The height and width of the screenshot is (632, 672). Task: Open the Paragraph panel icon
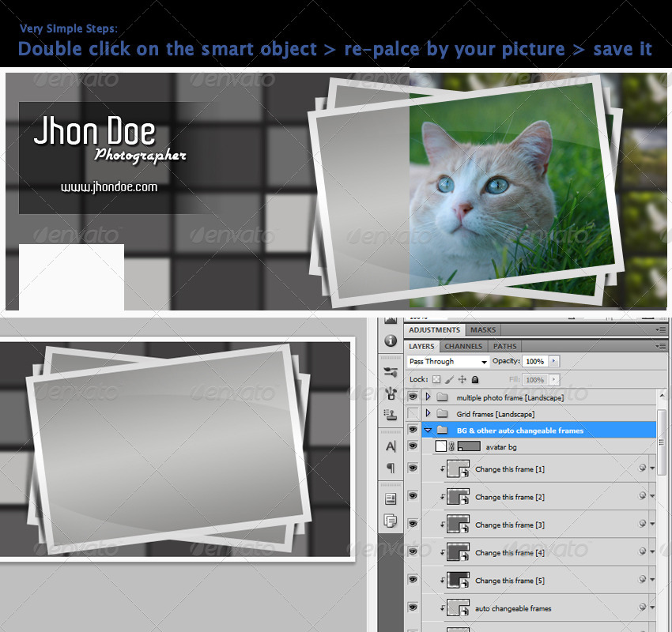click(391, 468)
